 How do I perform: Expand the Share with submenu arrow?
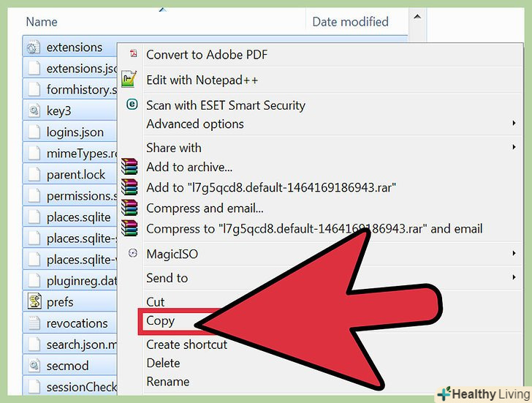(514, 147)
